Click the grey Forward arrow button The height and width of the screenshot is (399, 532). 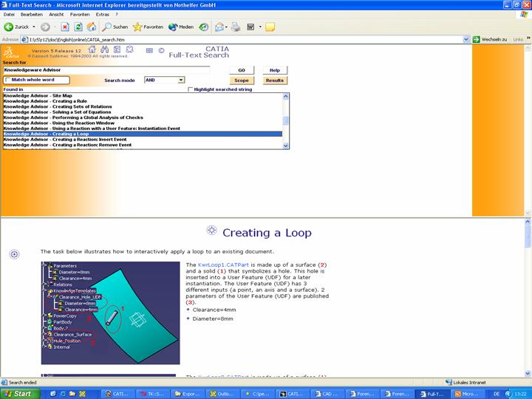coord(45,27)
